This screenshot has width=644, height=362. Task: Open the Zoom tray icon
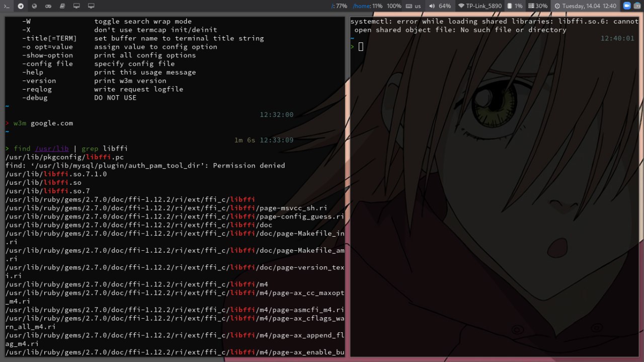[627, 6]
